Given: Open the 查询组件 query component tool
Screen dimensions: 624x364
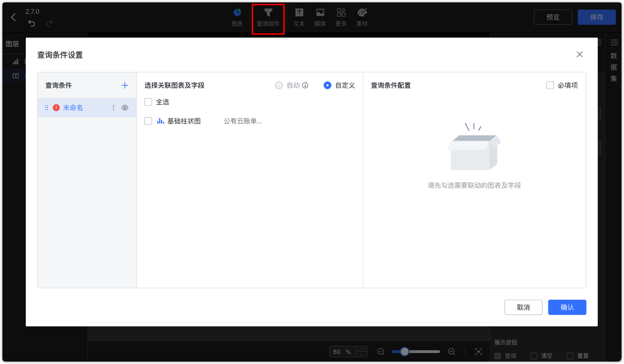Looking at the screenshot, I should click(268, 17).
